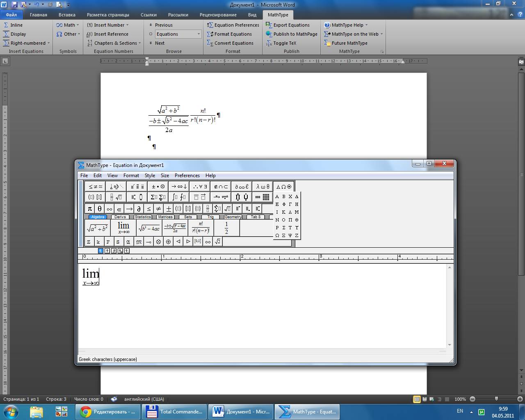Screen dimensions: 525x420
Task: Insert plus-minus sign from small bar
Action: pos(169,209)
